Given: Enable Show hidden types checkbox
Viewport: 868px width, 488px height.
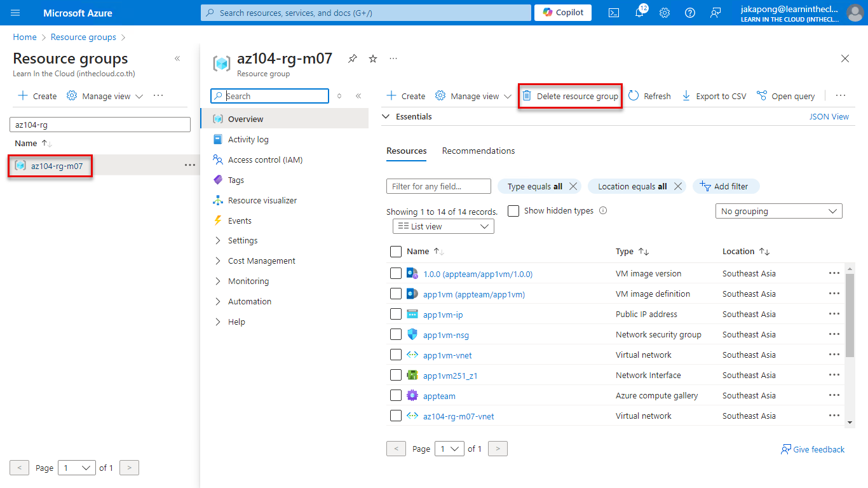Looking at the screenshot, I should coord(513,210).
